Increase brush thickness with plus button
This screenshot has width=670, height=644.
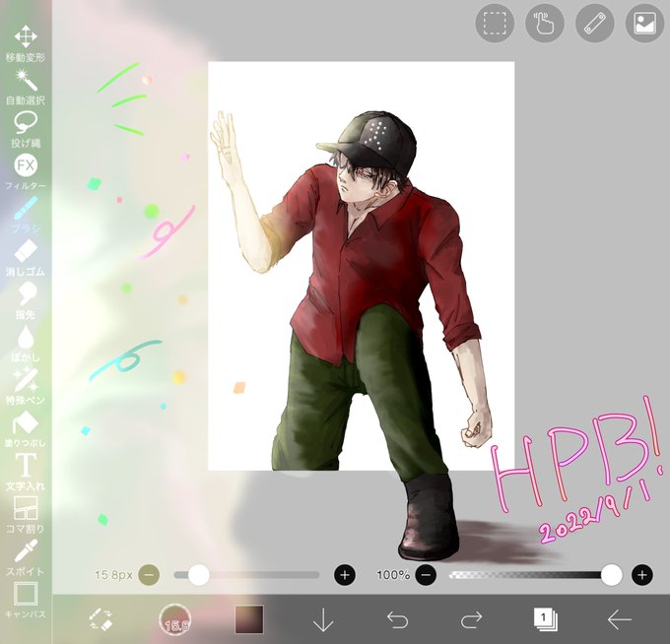click(x=345, y=575)
